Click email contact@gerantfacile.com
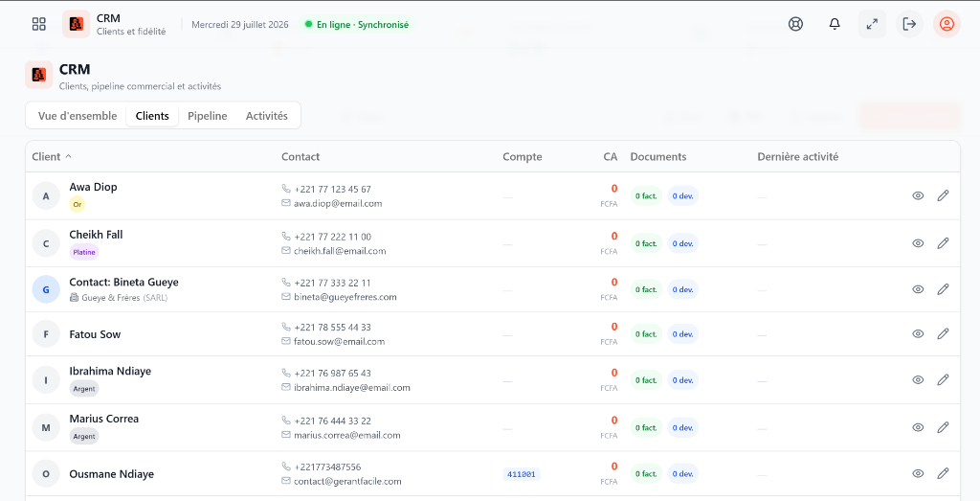Viewport: 980px width, 501px height. tap(347, 482)
